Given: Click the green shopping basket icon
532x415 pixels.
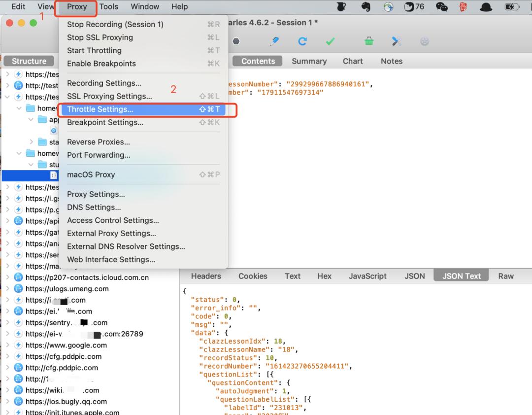Looking at the screenshot, I should point(369,41).
